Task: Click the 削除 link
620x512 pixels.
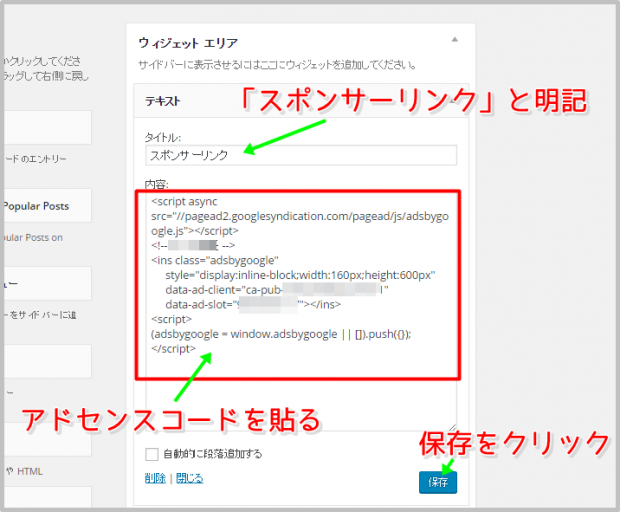Action: click(155, 478)
